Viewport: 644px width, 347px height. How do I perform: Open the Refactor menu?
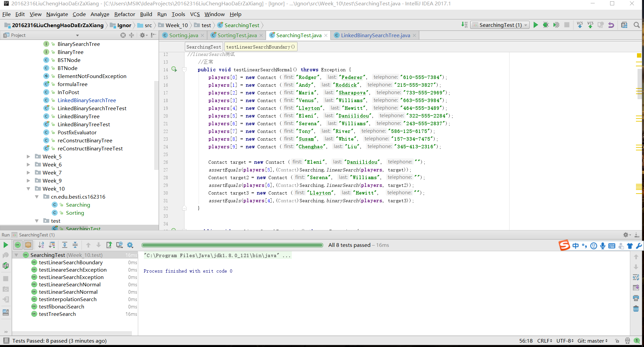click(x=124, y=14)
